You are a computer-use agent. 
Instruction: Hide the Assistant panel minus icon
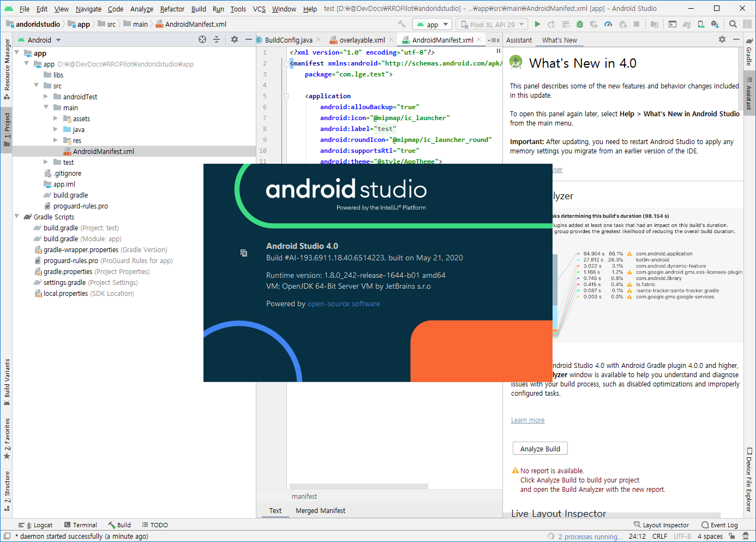pos(736,39)
